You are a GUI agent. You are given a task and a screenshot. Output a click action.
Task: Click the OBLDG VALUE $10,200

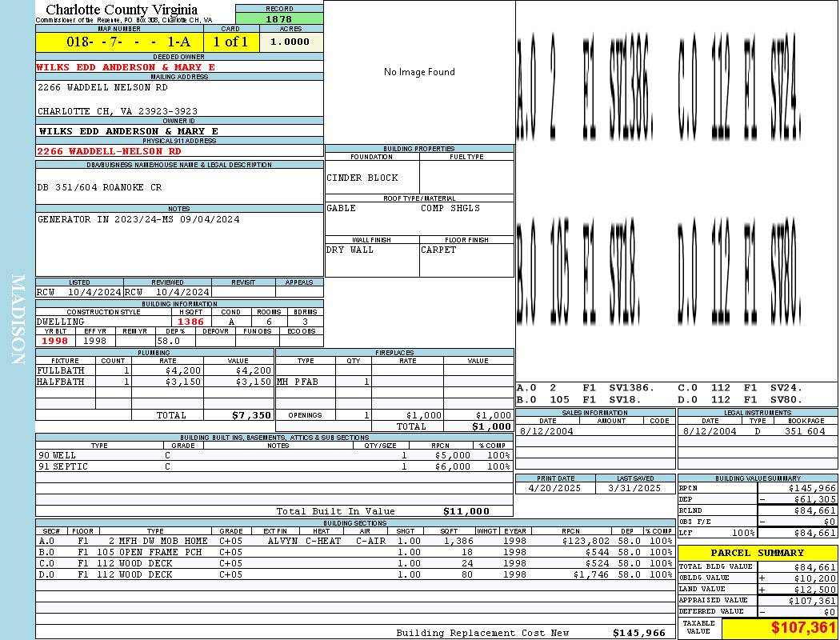click(815, 578)
